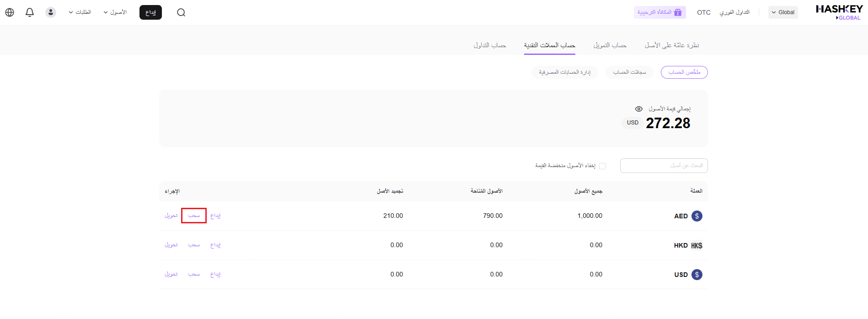
Task: Click سحب withdraw in the AED row
Action: click(x=194, y=216)
